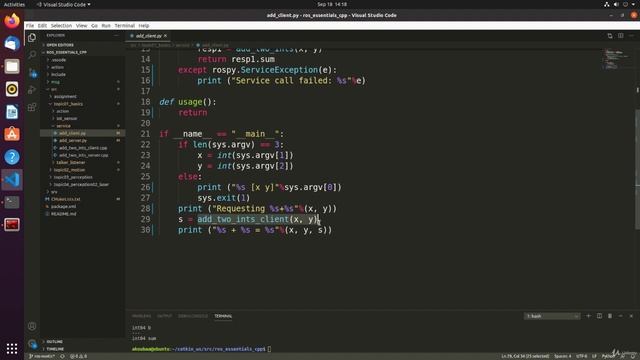Close the add_client.py editor tab

point(165,36)
